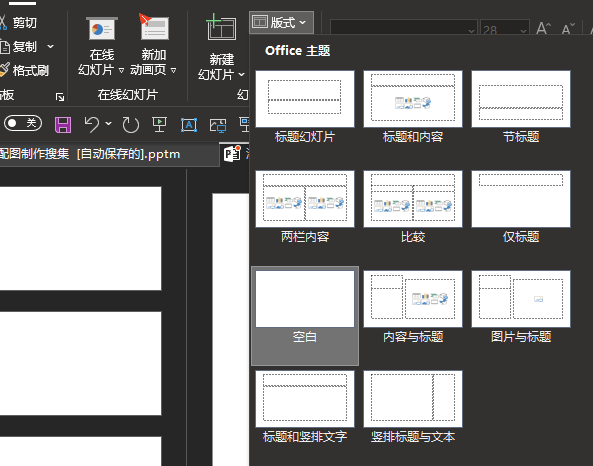Open 在线幻灯片 online slides button
This screenshot has height=466, width=593.
[101, 45]
